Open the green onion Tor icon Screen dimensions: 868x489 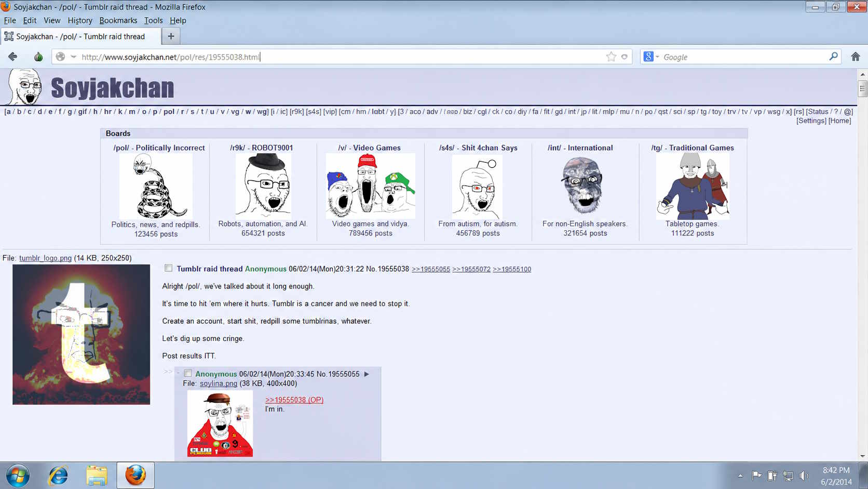click(x=38, y=57)
